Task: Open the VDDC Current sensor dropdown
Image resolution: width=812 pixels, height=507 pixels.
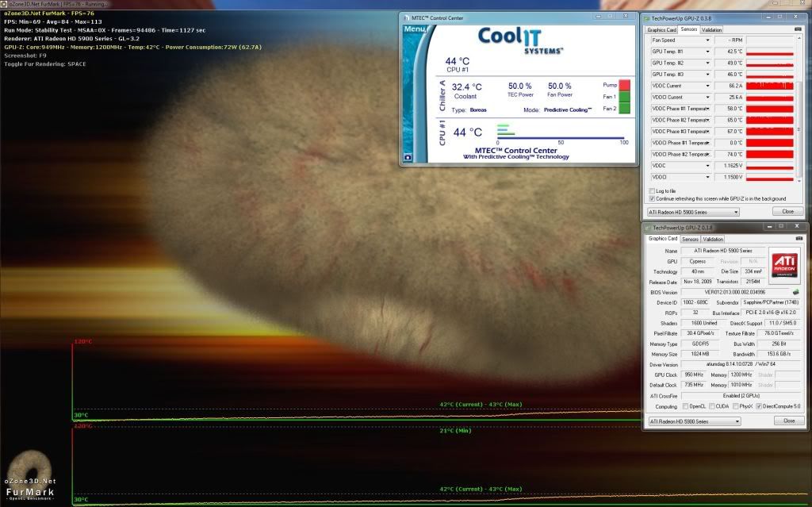Action: click(x=707, y=86)
